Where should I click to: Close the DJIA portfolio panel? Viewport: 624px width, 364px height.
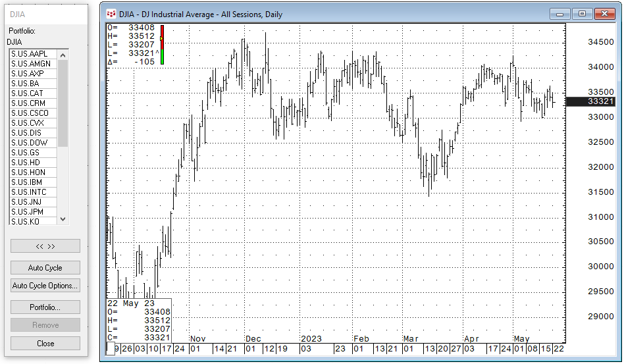45,344
